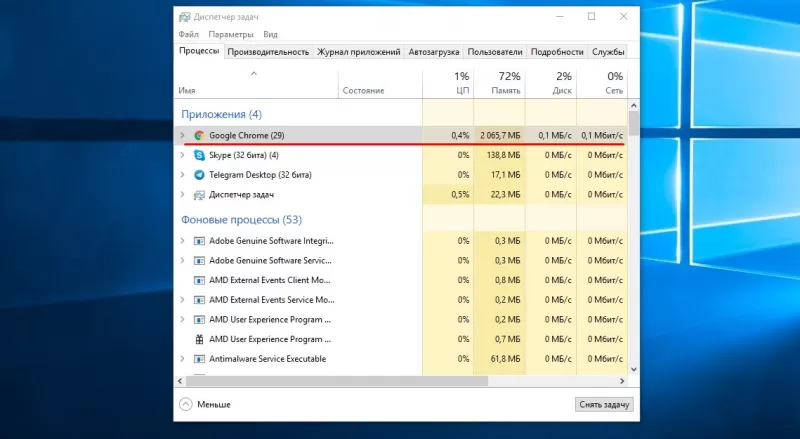Click the Фоновые процессы (53) group header
This screenshot has height=439, width=800.
coord(241,220)
